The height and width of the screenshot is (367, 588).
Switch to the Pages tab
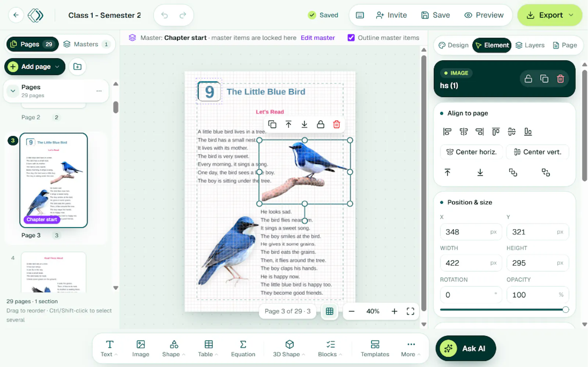[32, 44]
